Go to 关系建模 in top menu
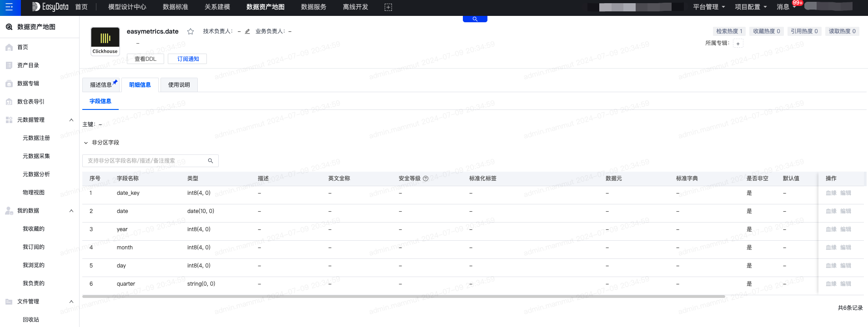Image resolution: width=868 pixels, height=327 pixels. point(217,7)
